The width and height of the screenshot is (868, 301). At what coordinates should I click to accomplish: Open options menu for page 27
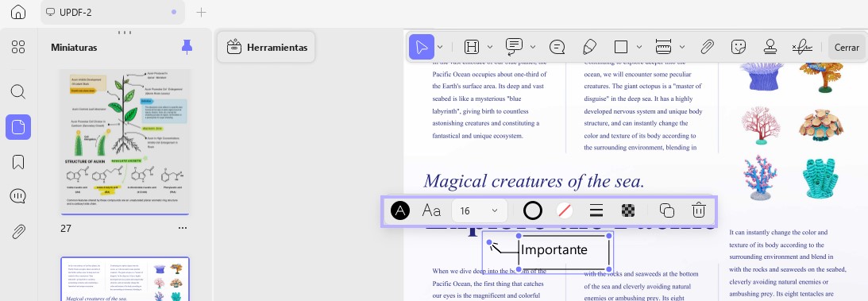coord(183,228)
